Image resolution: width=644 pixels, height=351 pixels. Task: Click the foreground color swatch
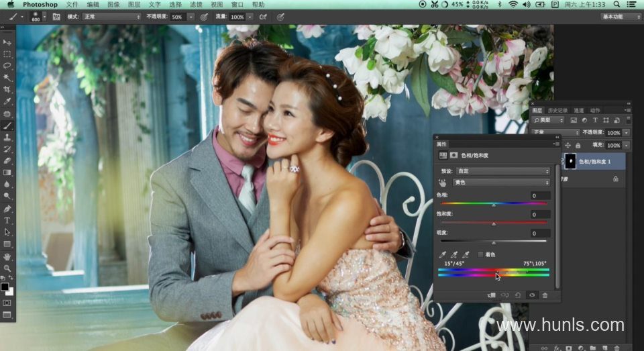tap(5, 287)
